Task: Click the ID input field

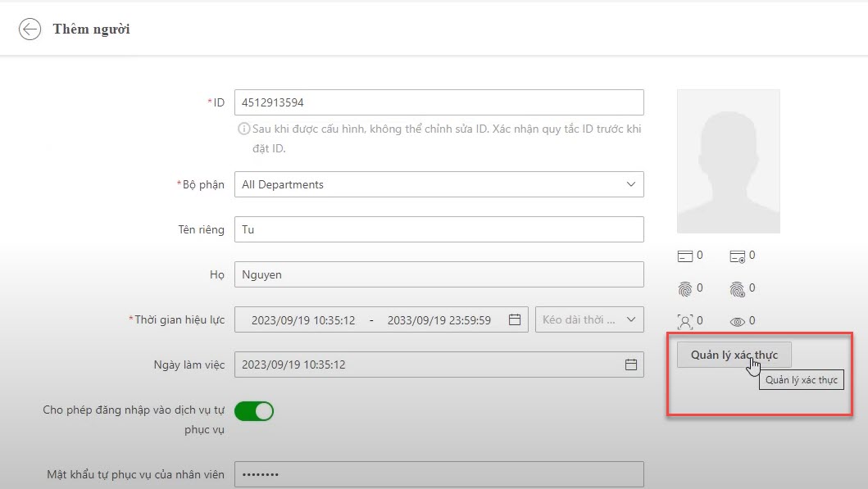Action: point(439,102)
